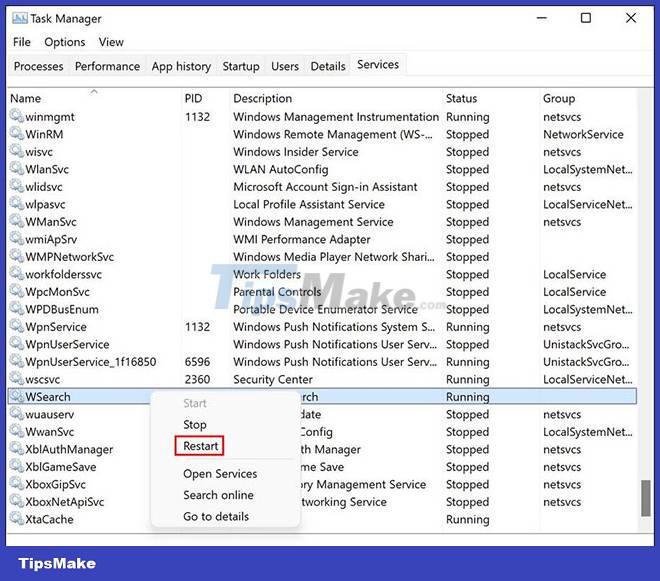
Task: Click the WSearch service gear icon
Action: 17,396
